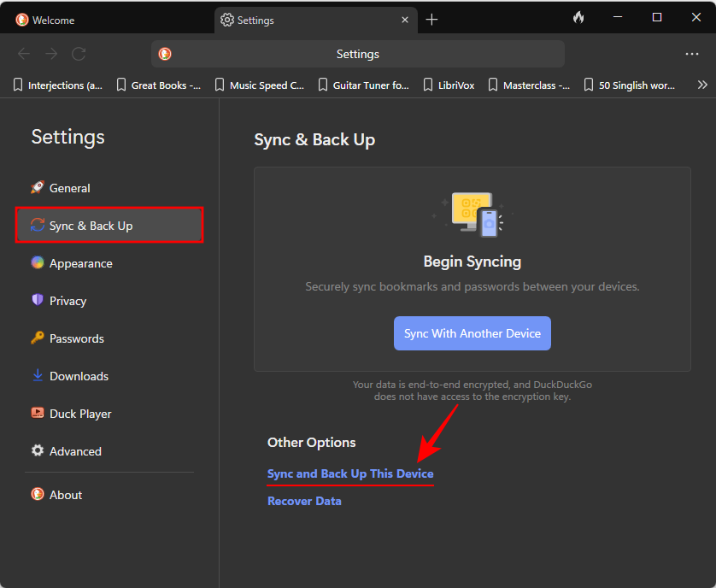Click the Duck Player video icon
The image size is (716, 588).
[38, 413]
